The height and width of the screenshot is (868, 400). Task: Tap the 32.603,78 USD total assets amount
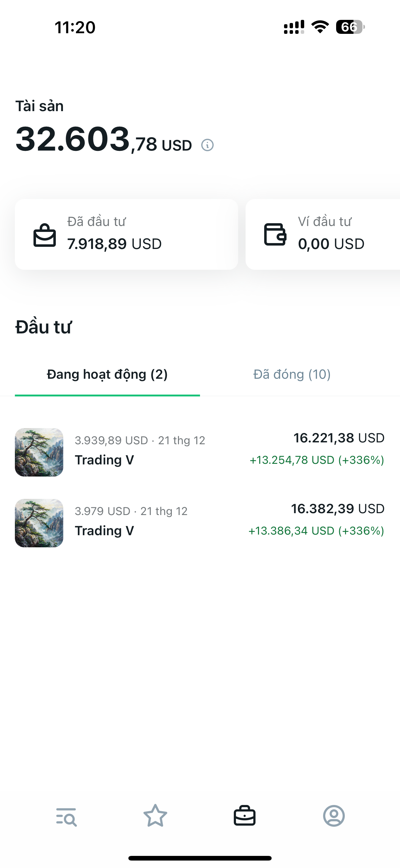[x=104, y=139]
